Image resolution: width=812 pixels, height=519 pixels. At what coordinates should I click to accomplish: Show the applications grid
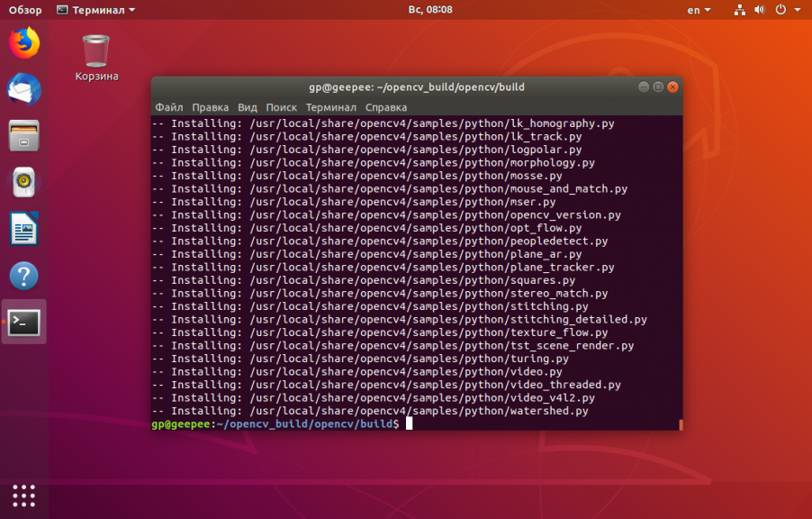[x=23, y=496]
